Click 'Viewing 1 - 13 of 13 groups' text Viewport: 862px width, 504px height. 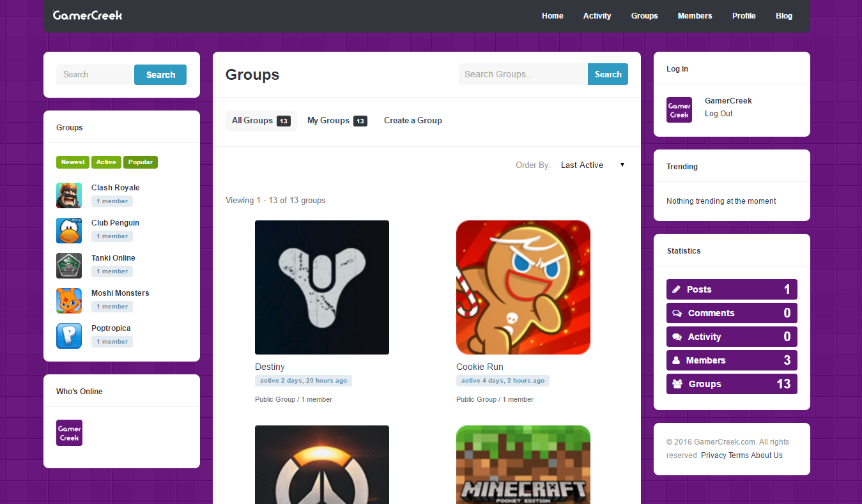coord(275,201)
